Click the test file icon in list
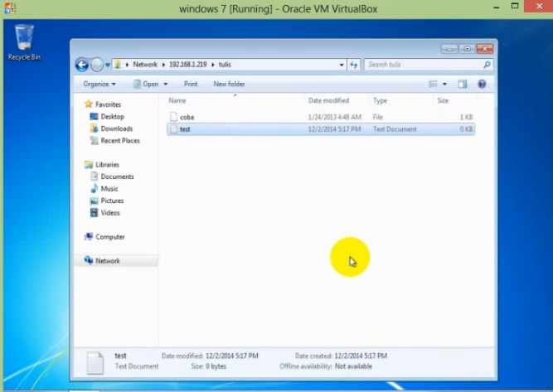This screenshot has width=553, height=392. (x=173, y=129)
